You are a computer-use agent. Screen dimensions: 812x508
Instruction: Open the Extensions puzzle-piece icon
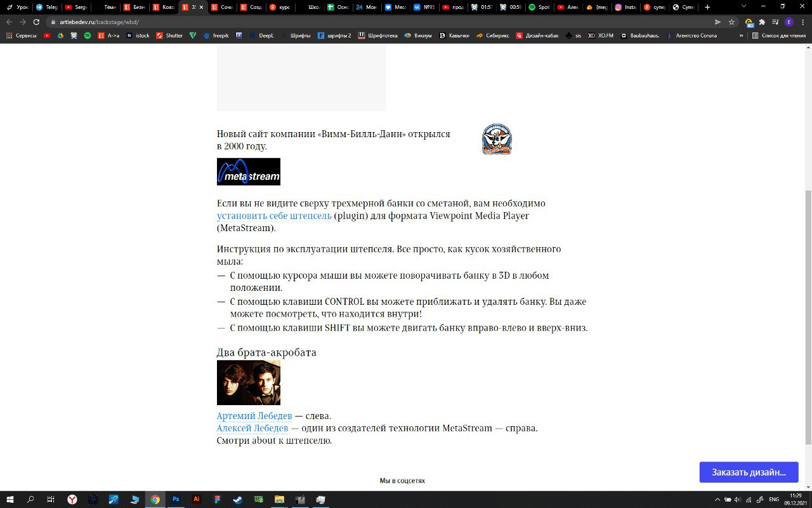pos(762,22)
